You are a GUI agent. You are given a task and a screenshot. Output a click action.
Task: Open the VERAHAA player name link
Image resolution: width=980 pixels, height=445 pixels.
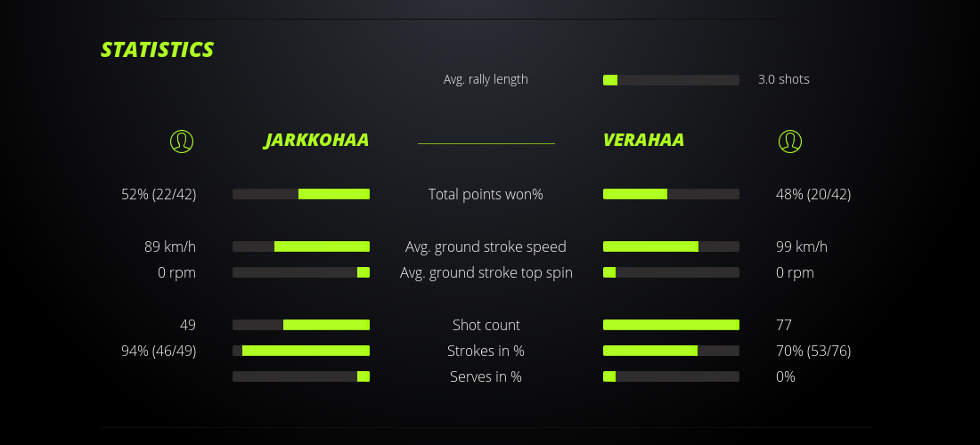[643, 141]
